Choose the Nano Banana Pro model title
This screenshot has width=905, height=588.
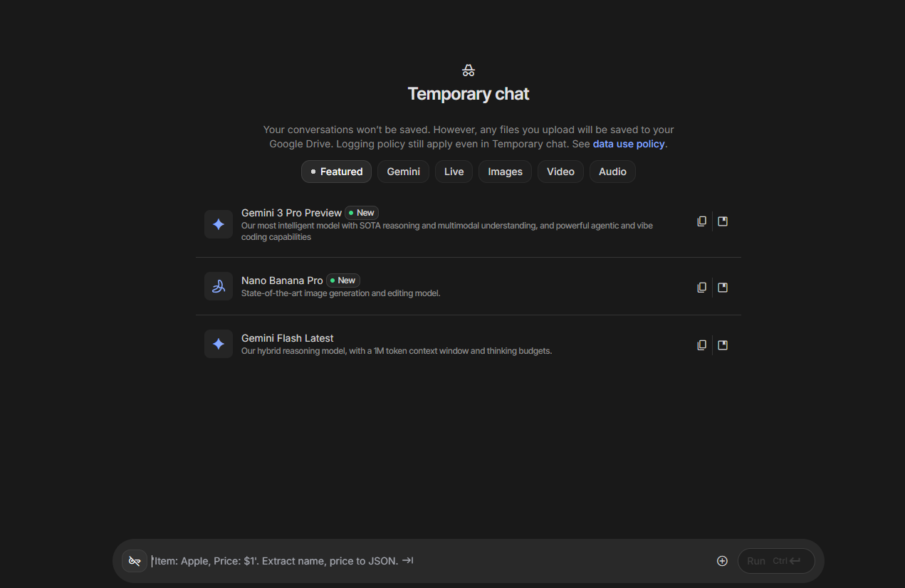[x=282, y=280]
